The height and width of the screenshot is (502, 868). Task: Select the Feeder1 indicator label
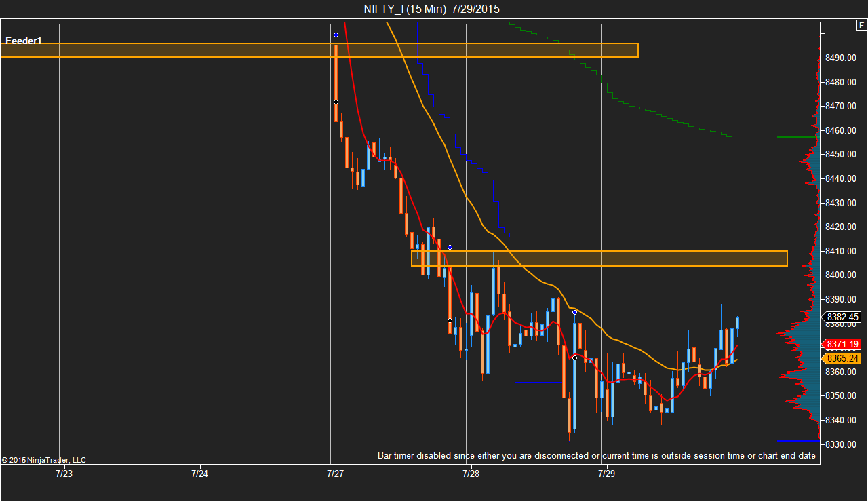(x=24, y=41)
